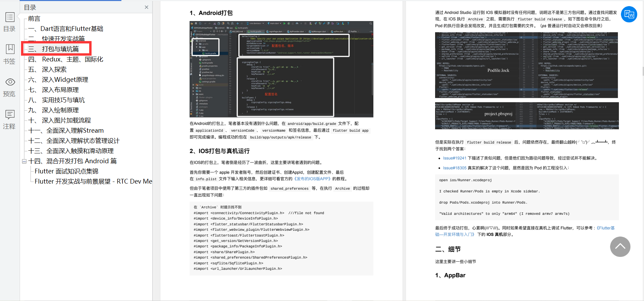Go to 二、快速开发实战篇 chapter
The height and width of the screenshot is (301, 644).
[56, 39]
